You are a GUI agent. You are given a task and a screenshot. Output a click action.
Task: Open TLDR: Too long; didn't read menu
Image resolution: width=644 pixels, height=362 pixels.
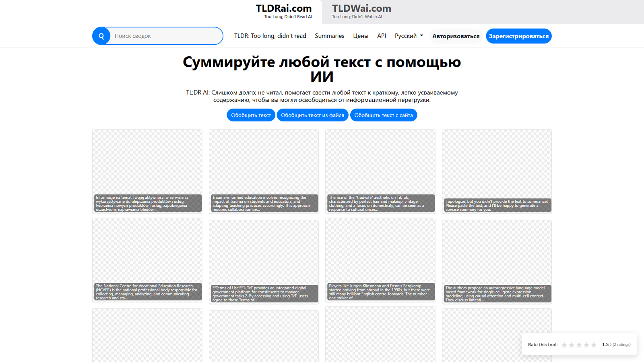coord(270,36)
